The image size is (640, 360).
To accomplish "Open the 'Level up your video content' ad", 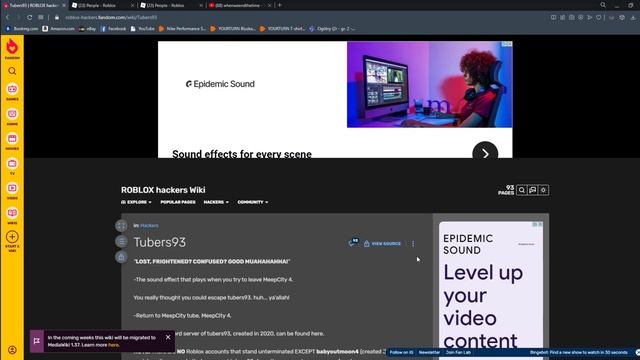I will 491,291.
